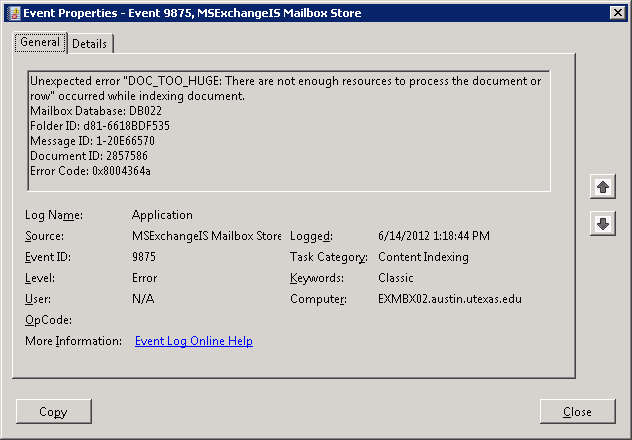Click the Source value MSExchangeIS Mailbox Store
Image resolution: width=632 pixels, height=440 pixels.
[x=207, y=236]
